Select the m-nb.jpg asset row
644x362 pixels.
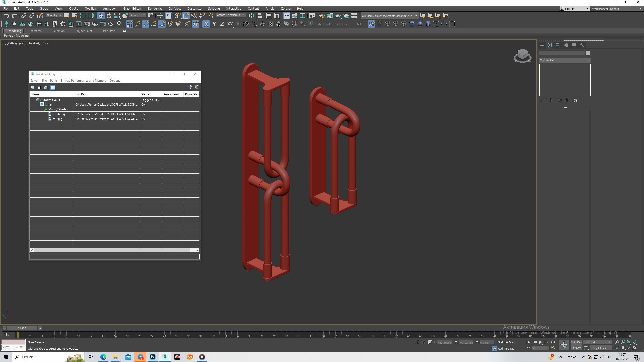(x=114, y=114)
